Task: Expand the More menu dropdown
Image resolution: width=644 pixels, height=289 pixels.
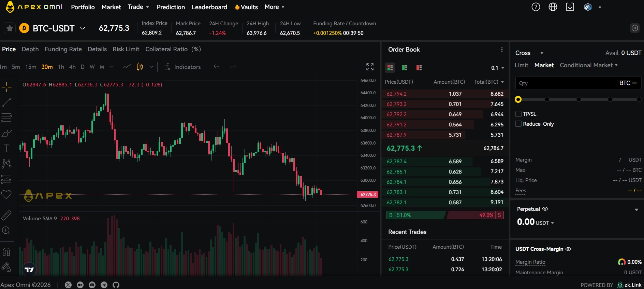Action: tap(274, 7)
